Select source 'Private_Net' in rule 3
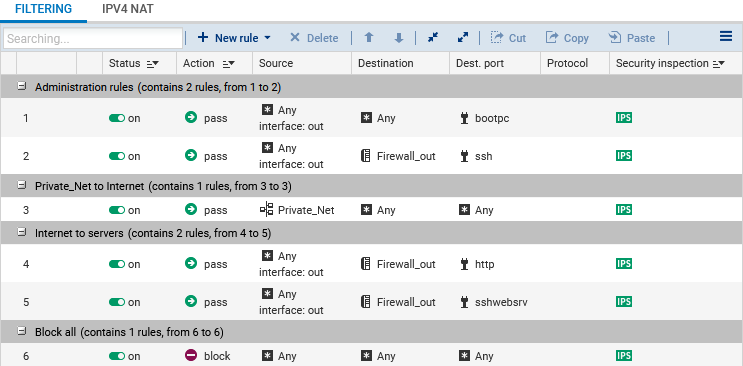This screenshot has height=366, width=743. (x=306, y=210)
